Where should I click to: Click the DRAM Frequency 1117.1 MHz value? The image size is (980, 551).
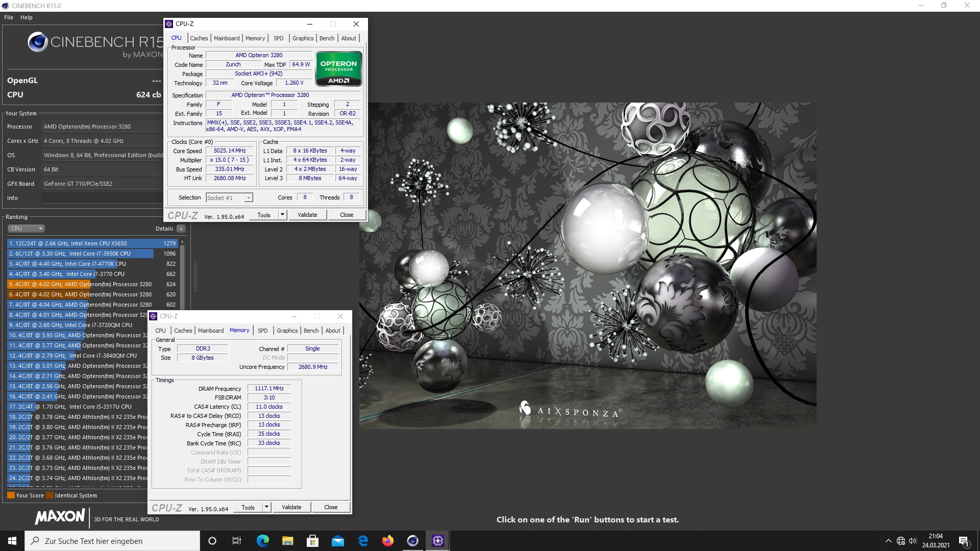269,389
